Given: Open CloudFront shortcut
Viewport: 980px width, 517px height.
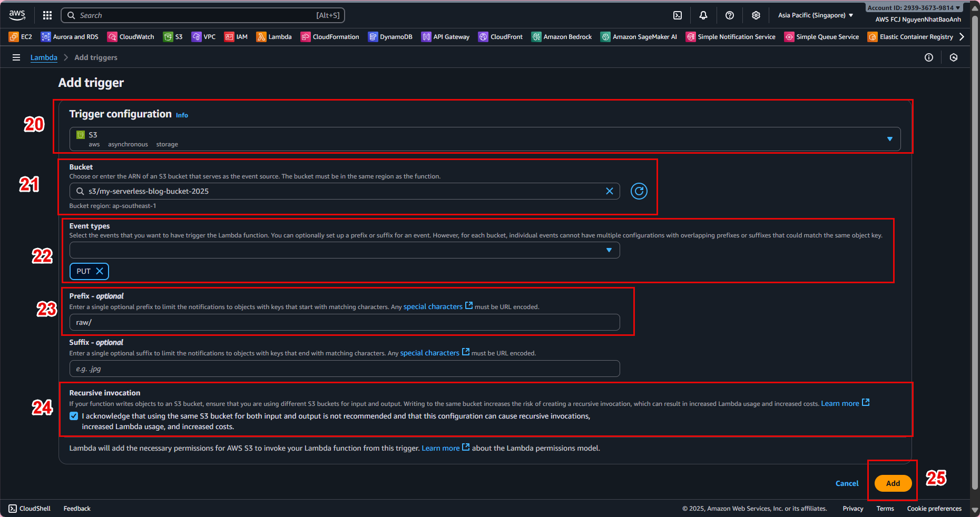Looking at the screenshot, I should [501, 37].
